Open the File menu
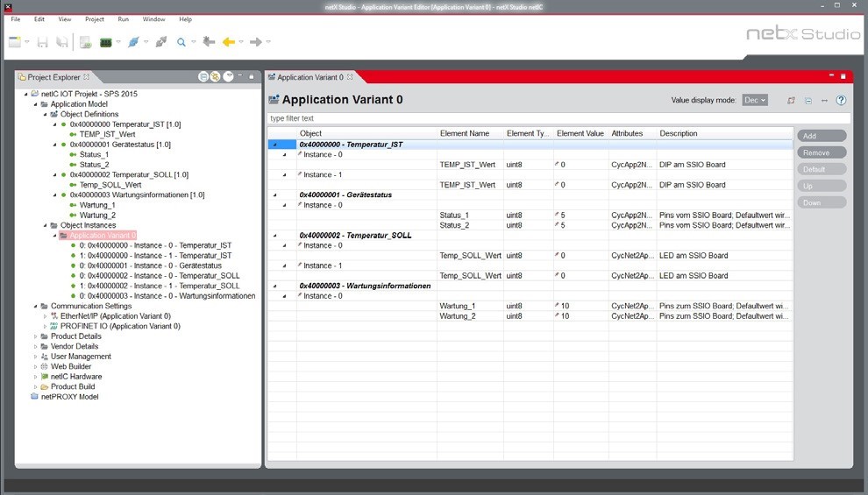Screen dimensions: 868x495 tap(16, 18)
